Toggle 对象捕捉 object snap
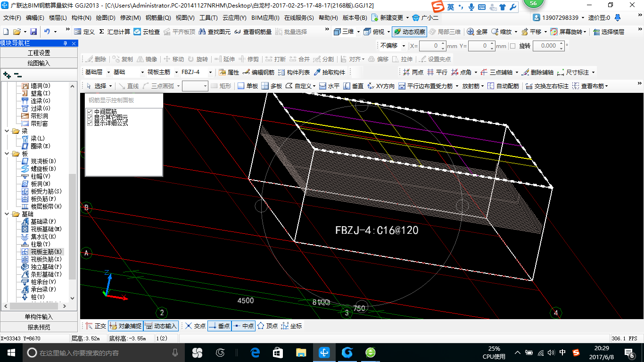Image resolution: width=644 pixels, height=362 pixels. coord(125,326)
